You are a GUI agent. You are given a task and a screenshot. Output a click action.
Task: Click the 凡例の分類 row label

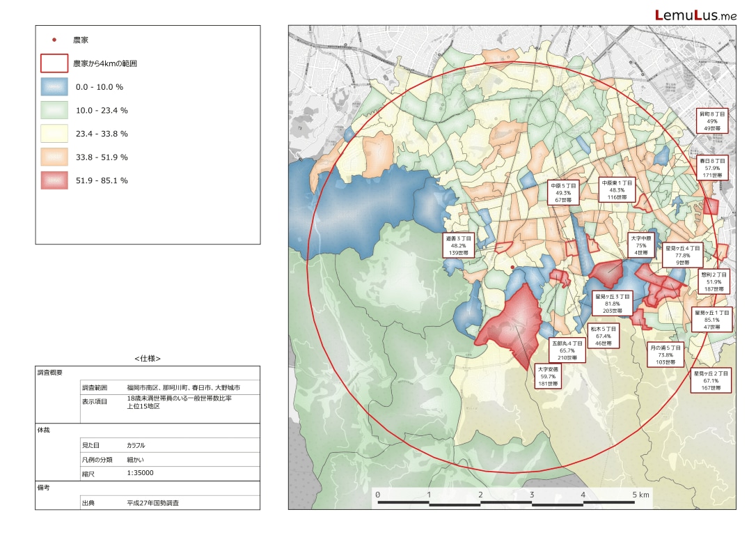(97, 460)
